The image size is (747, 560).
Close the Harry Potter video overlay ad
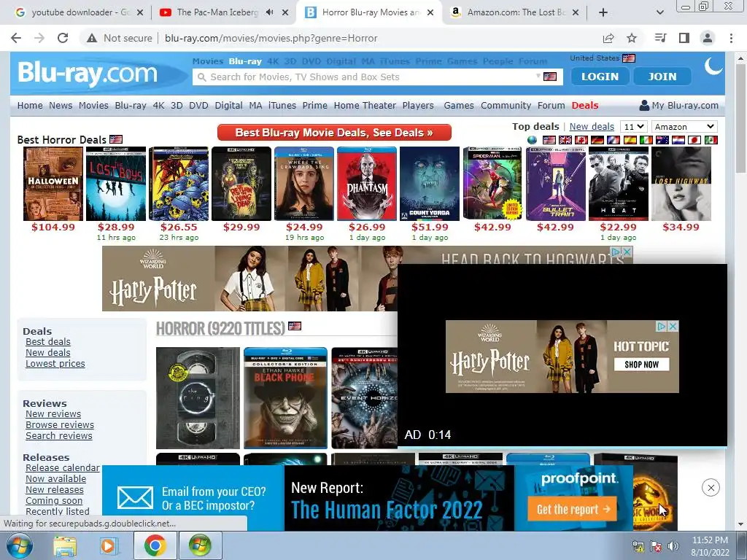pos(673,326)
